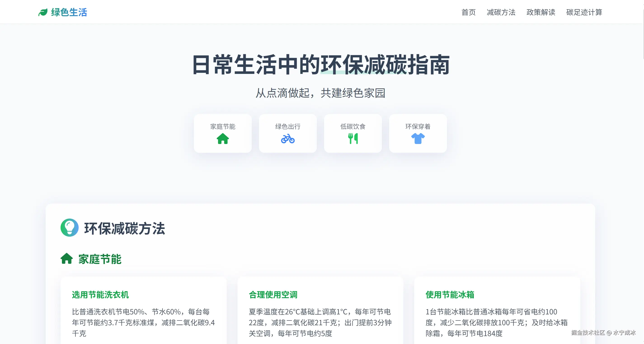Click the green house icon in 家庭节能 card
644x344 pixels.
(x=223, y=139)
